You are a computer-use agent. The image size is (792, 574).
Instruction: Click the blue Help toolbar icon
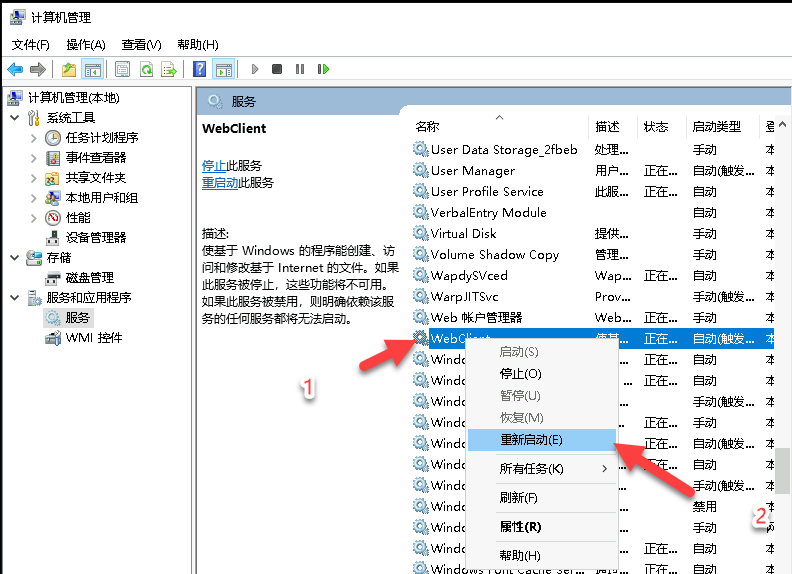[200, 69]
